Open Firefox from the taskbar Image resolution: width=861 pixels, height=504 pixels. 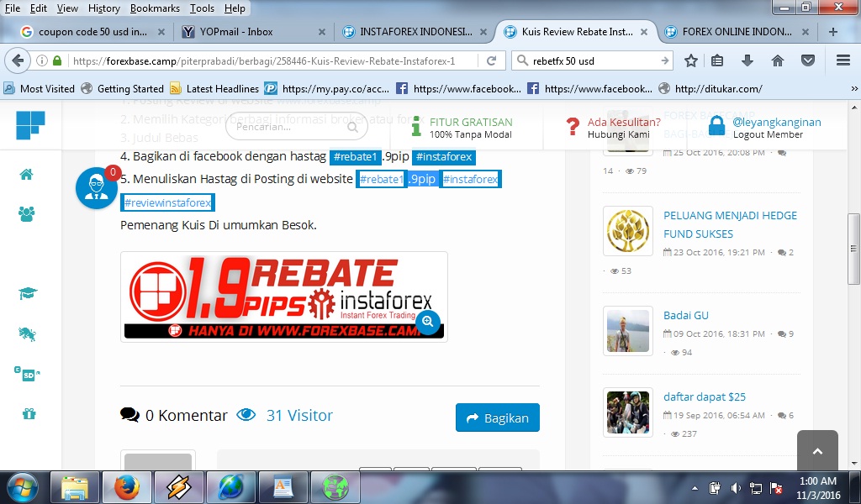click(127, 487)
